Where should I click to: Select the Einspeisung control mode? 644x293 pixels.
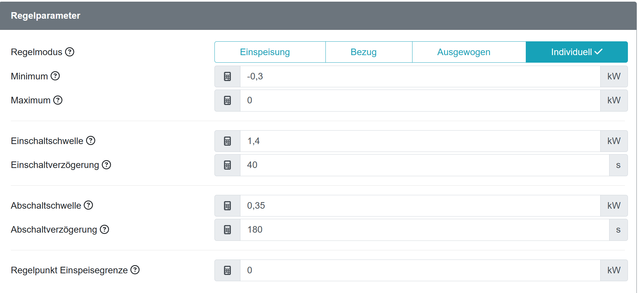pyautogui.click(x=265, y=52)
